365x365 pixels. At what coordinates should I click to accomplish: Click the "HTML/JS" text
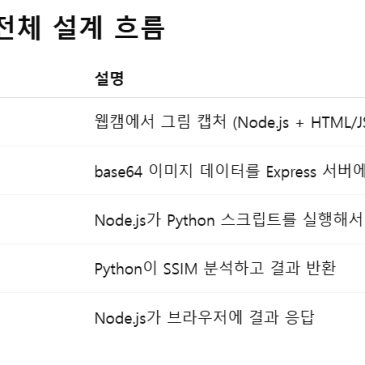pyautogui.click(x=338, y=123)
